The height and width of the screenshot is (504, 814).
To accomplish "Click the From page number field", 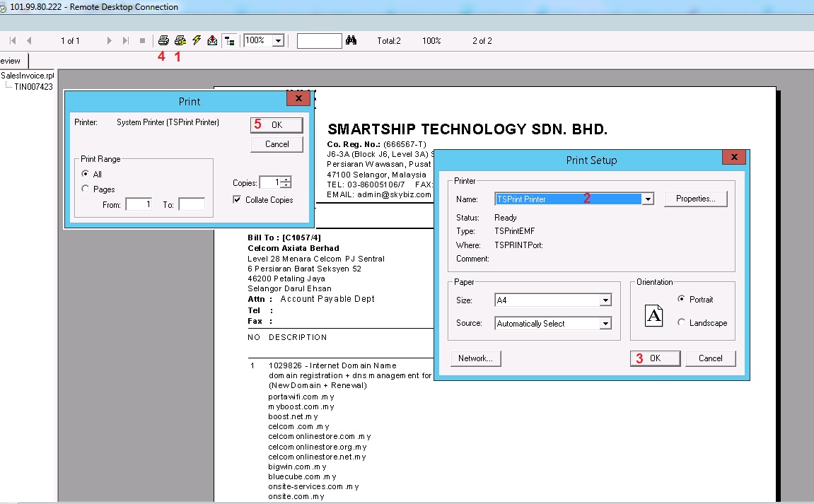I will click(139, 204).
